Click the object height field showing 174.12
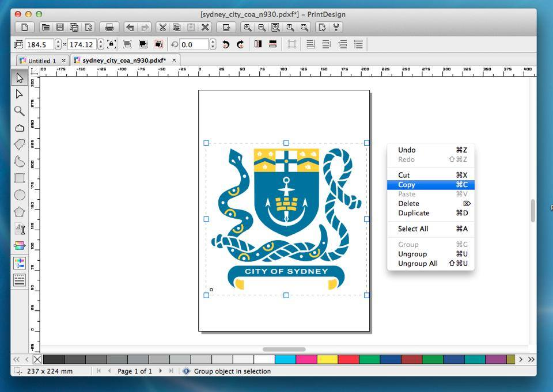The height and width of the screenshot is (392, 553). (82, 44)
